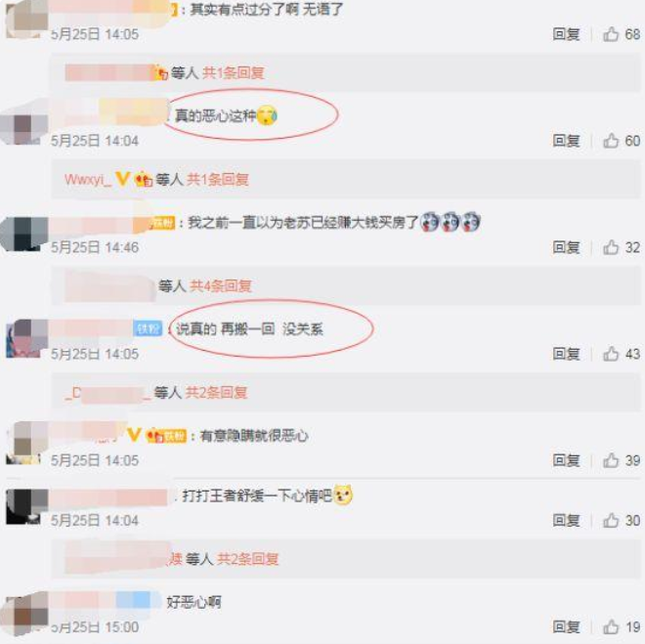Viewport: 645px width, 644px height.
Task: Like the 真的恶心这种 comment
Action: [611, 141]
